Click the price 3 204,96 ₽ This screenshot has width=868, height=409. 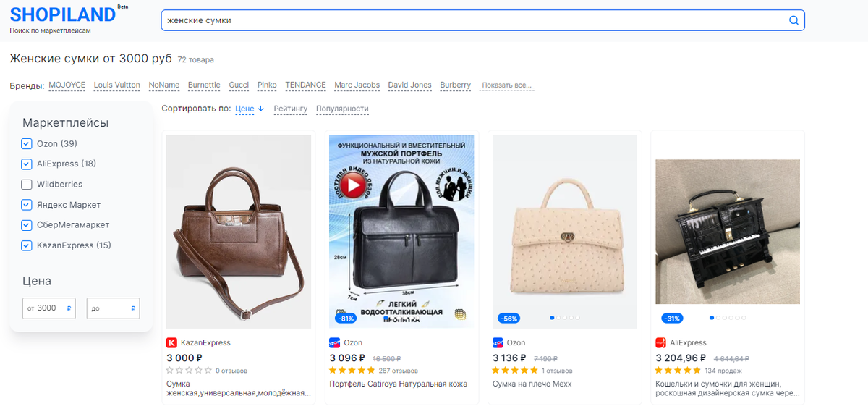681,358
